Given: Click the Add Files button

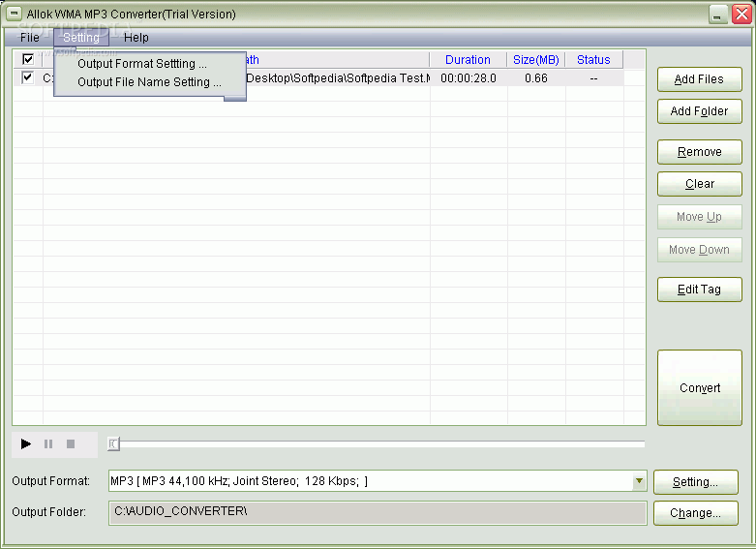Looking at the screenshot, I should pyautogui.click(x=699, y=79).
